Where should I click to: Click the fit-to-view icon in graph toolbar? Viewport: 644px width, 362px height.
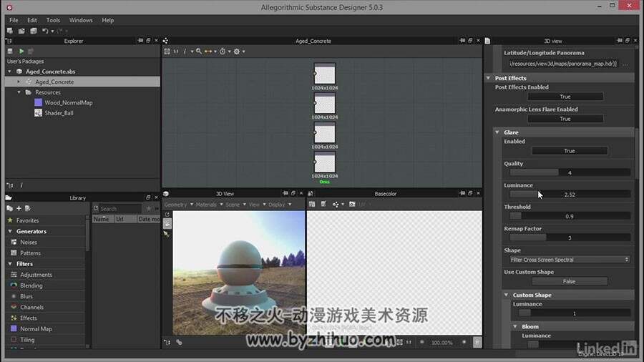tap(167, 52)
